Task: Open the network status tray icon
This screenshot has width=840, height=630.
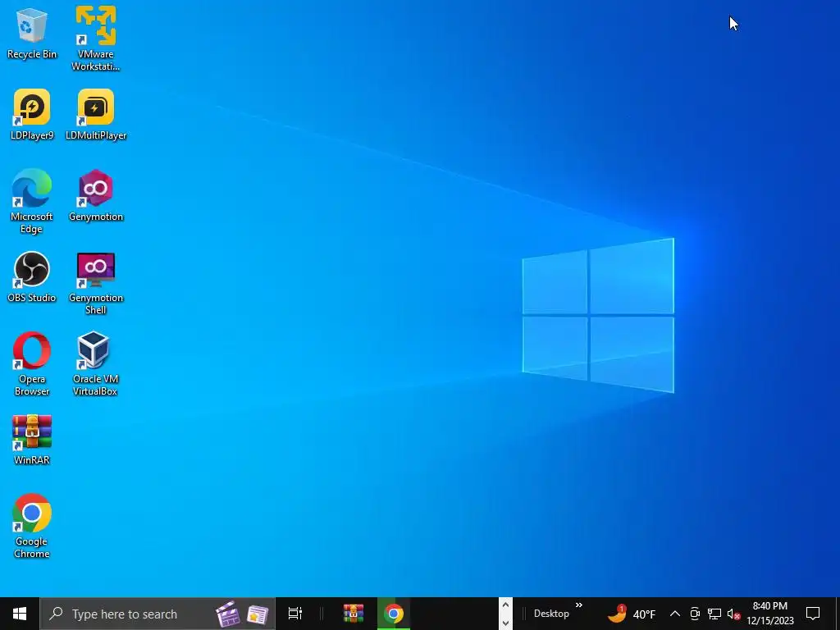Action: click(714, 614)
